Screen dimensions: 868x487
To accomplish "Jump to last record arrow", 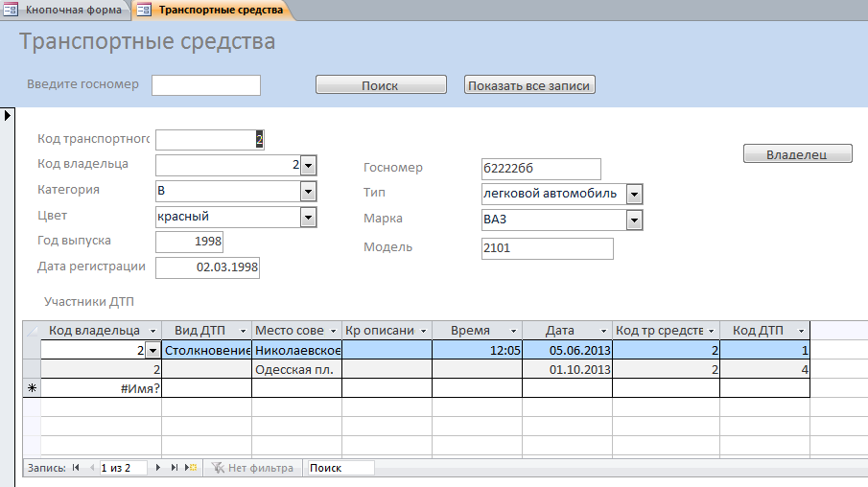I will (175, 468).
